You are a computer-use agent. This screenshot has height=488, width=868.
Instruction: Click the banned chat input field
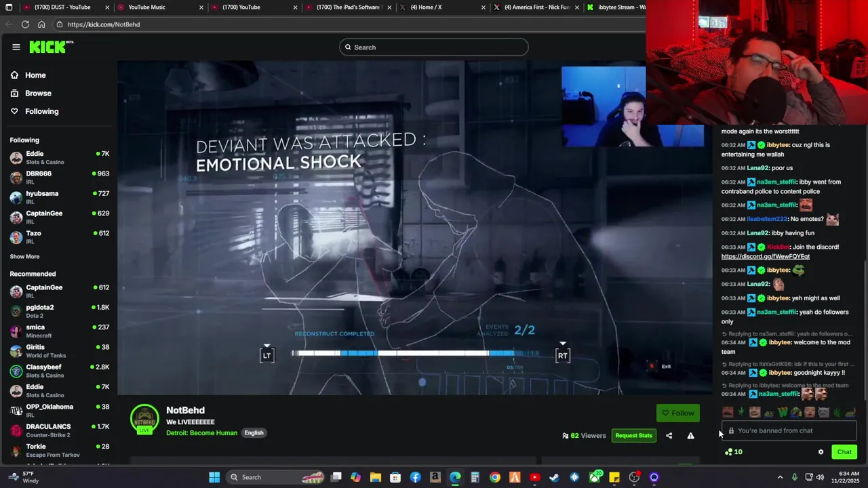(x=789, y=430)
